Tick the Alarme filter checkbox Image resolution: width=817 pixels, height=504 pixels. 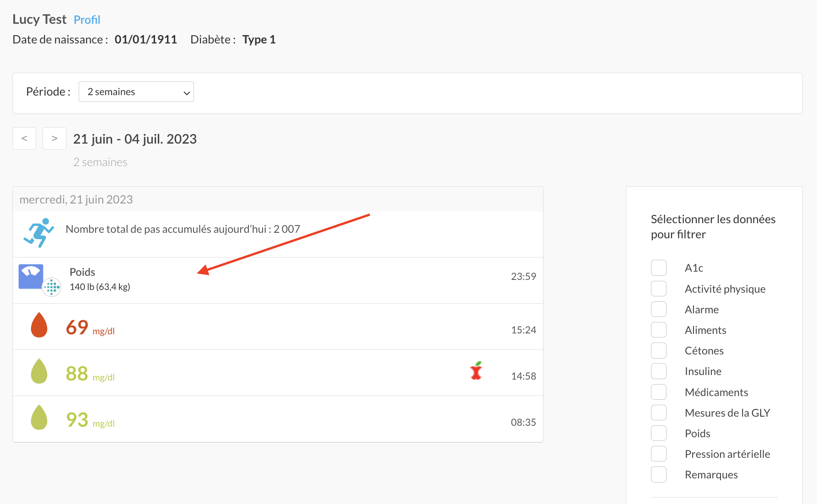click(659, 309)
